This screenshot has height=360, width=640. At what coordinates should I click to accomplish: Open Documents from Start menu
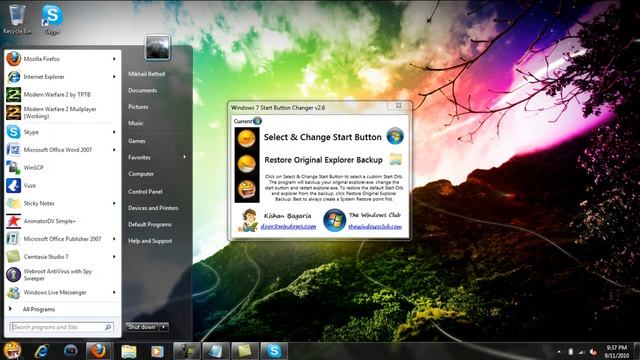pyautogui.click(x=142, y=90)
